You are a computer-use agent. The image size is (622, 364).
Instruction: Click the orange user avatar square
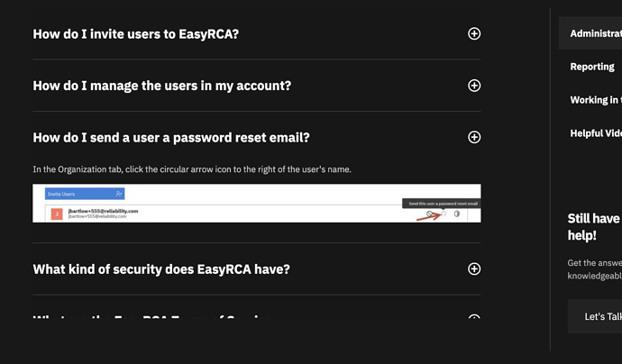(57, 214)
